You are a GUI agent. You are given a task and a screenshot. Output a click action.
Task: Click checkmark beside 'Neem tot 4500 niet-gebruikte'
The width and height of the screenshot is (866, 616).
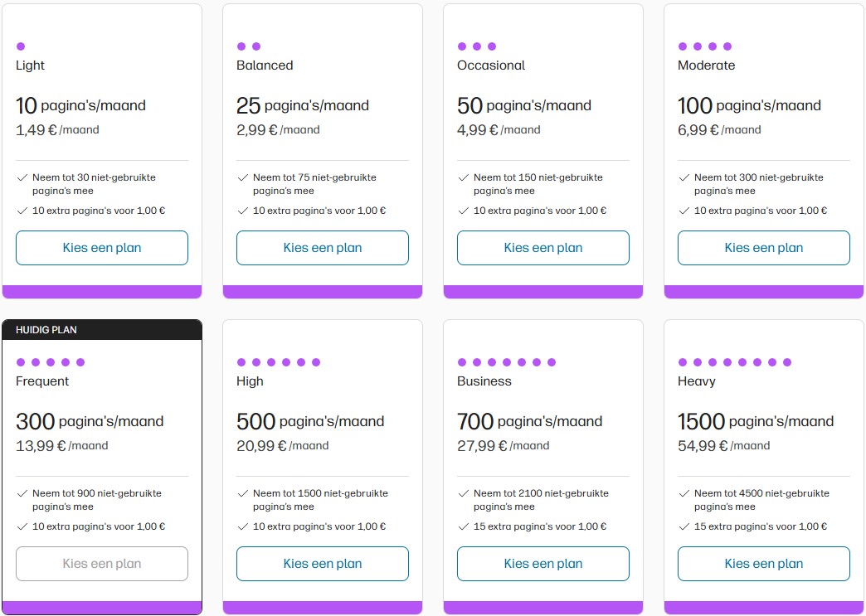684,493
